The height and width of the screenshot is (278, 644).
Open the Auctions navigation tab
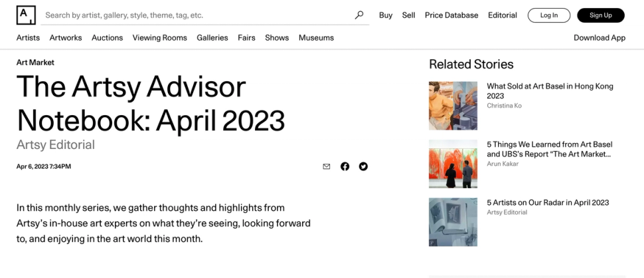point(107,38)
